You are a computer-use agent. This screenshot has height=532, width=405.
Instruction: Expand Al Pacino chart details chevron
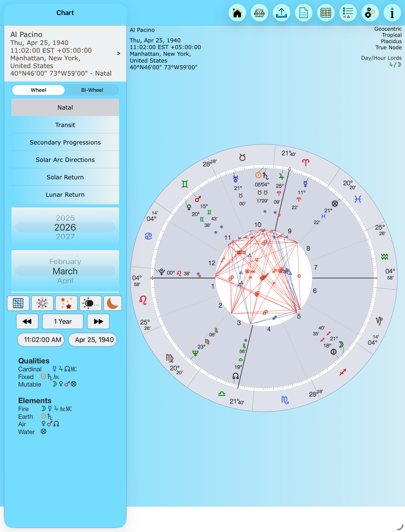tap(118, 54)
